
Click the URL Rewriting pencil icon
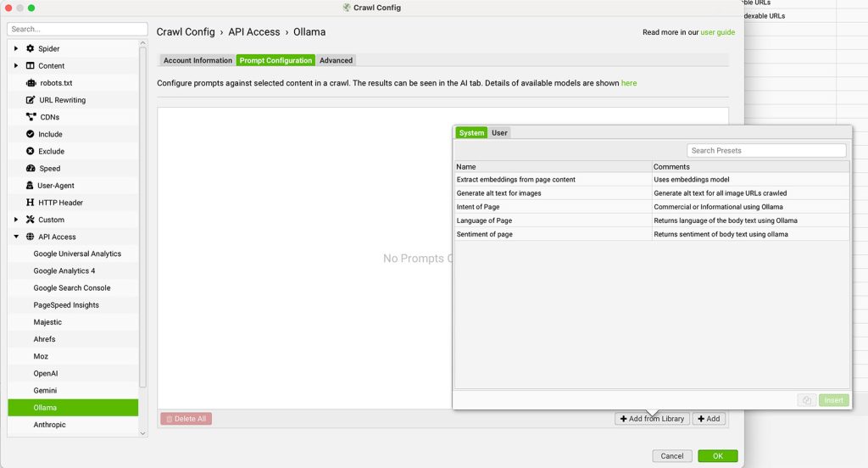point(31,100)
